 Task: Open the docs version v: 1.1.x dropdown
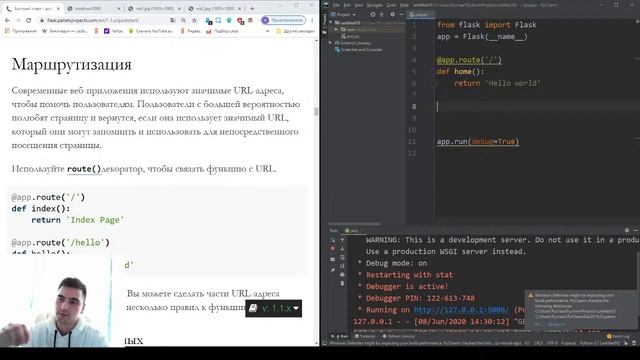click(x=273, y=308)
